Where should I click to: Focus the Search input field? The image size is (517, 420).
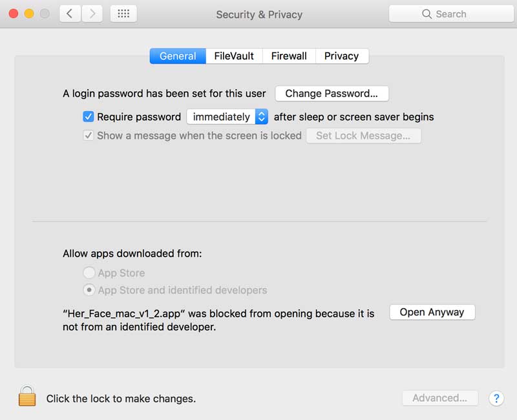tap(451, 14)
